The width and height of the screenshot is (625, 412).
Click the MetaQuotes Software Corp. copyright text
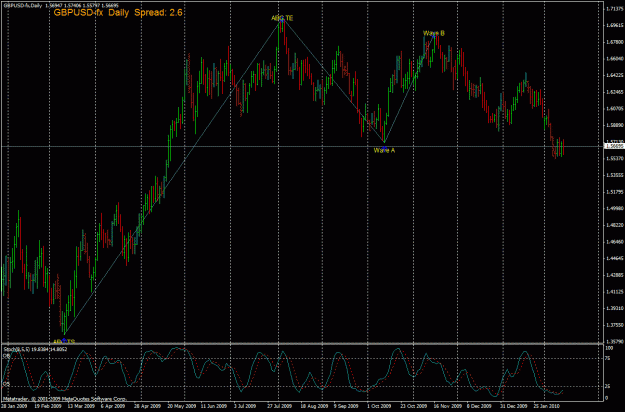click(x=65, y=398)
